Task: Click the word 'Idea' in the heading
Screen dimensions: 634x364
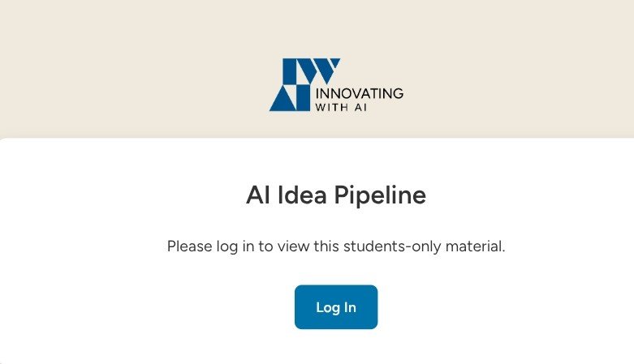Action: [302, 195]
